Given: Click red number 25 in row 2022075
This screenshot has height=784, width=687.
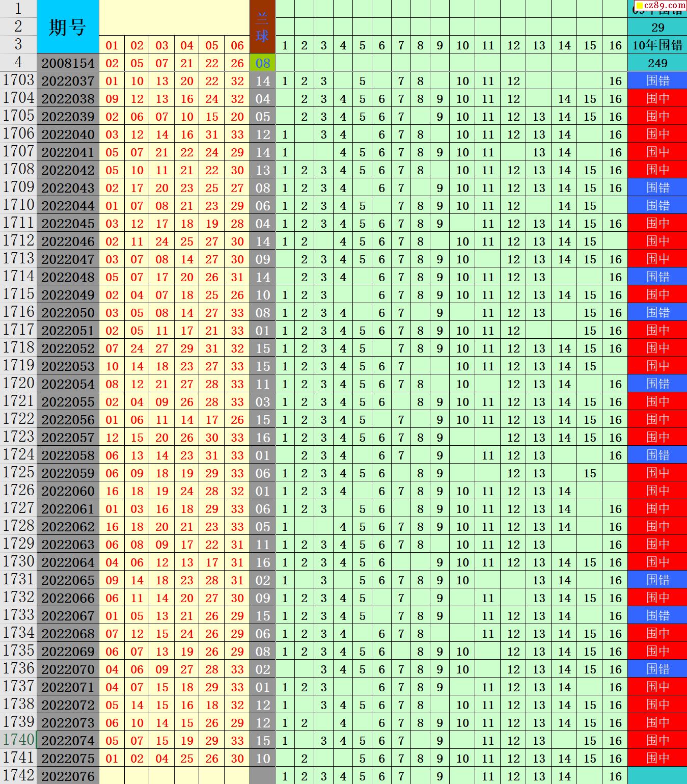Looking at the screenshot, I should pyautogui.click(x=187, y=759).
